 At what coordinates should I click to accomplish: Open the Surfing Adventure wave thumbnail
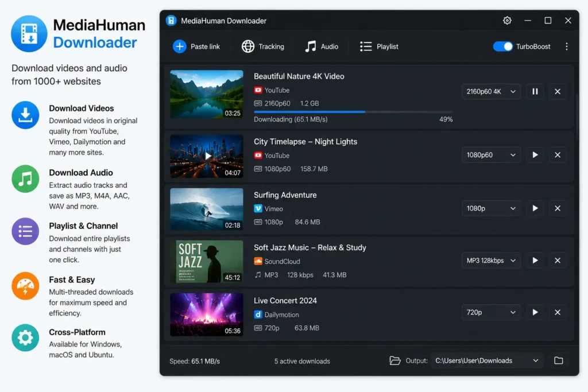[x=207, y=209]
